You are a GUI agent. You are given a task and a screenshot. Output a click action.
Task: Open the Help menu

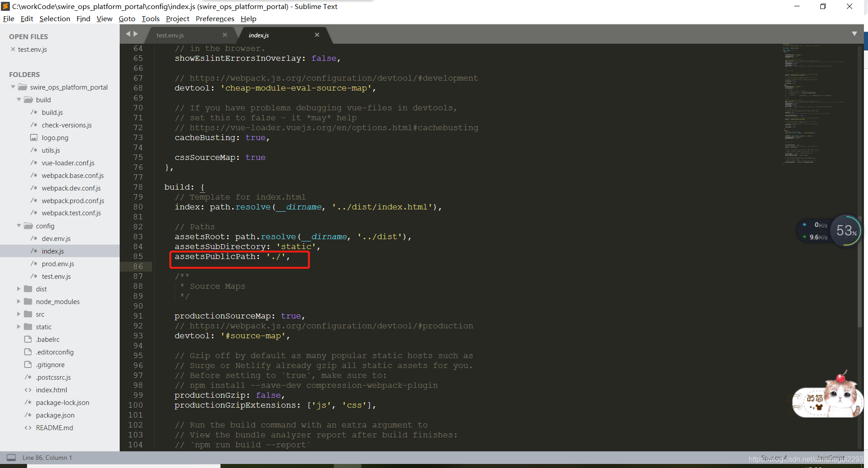click(x=248, y=18)
